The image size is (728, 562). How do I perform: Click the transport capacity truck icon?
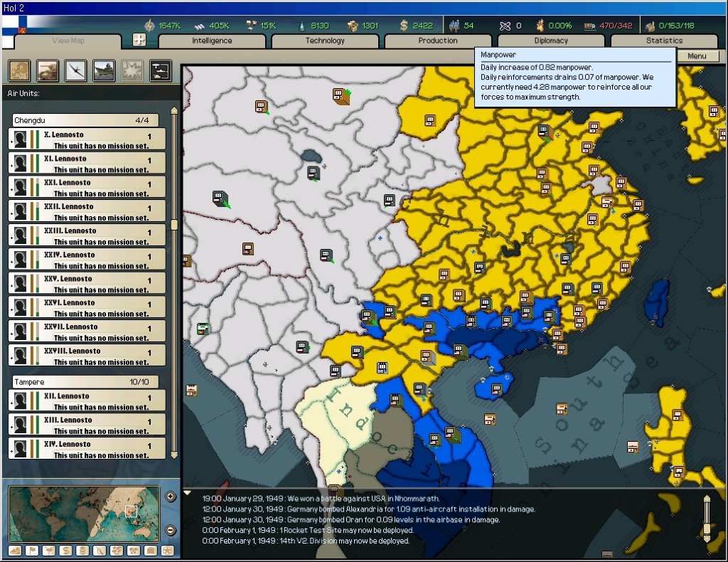point(589,26)
